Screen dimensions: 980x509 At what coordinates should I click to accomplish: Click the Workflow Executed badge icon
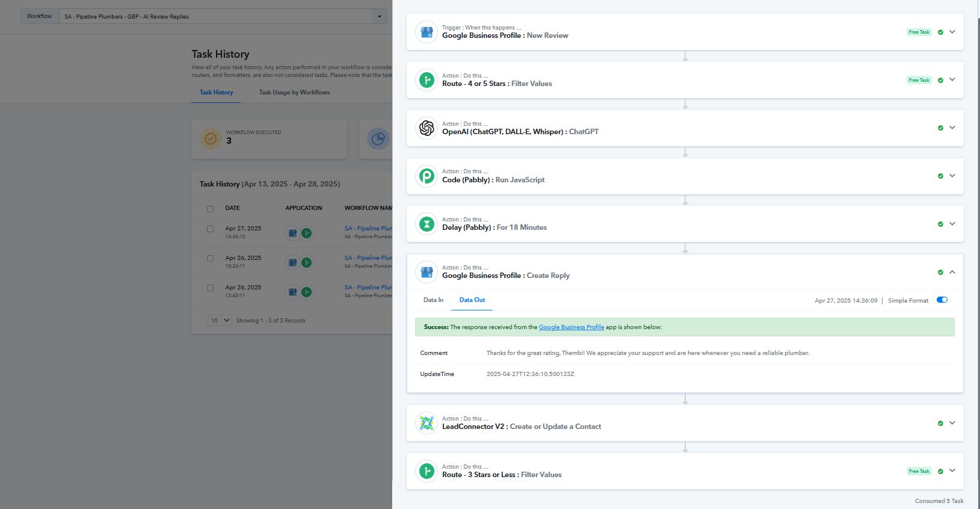[x=211, y=138]
